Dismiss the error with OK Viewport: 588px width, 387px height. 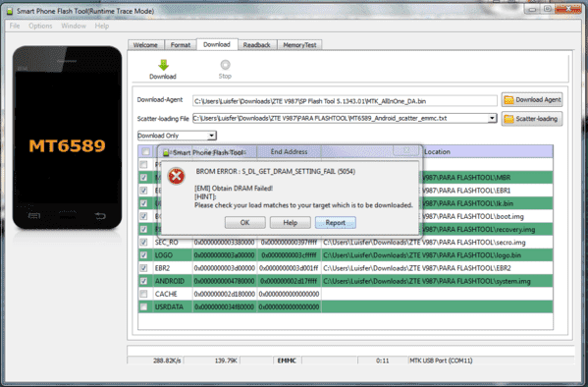pyautogui.click(x=244, y=223)
